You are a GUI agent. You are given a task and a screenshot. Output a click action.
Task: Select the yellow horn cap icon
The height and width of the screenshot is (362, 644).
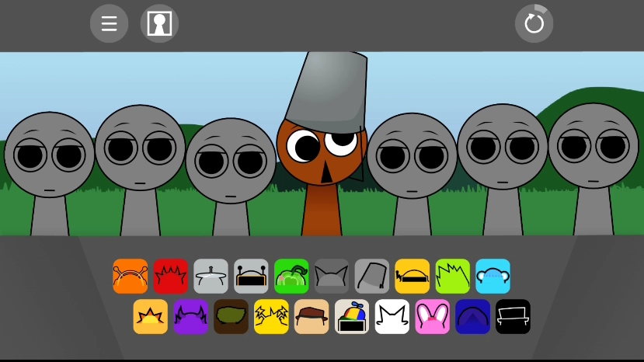tap(412, 276)
